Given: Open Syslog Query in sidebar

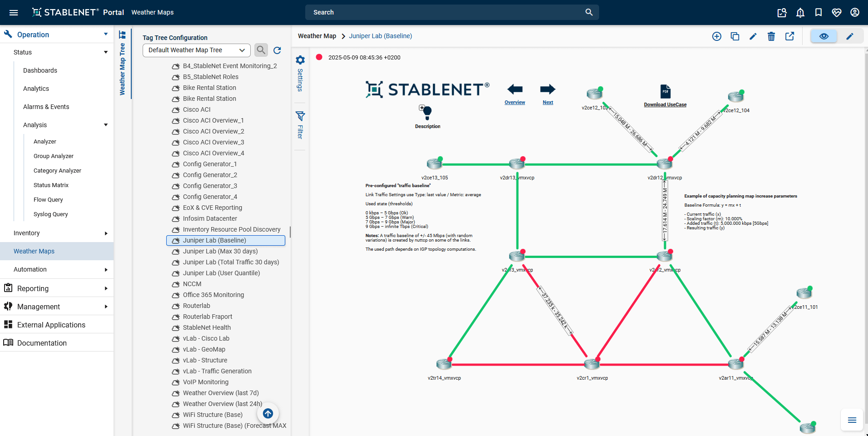Looking at the screenshot, I should coord(51,214).
